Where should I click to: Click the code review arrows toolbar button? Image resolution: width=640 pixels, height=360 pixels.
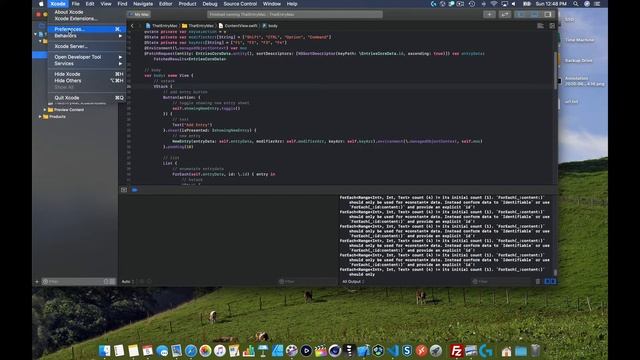tap(505, 14)
